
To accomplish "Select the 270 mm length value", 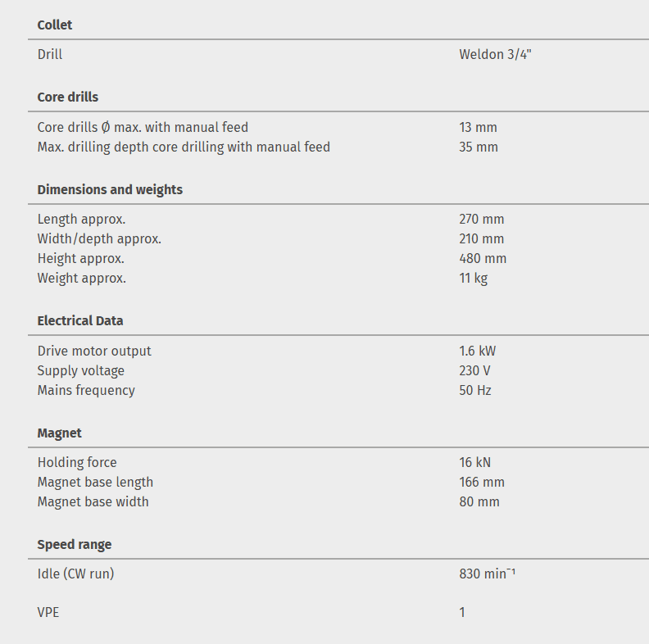I will (482, 219).
